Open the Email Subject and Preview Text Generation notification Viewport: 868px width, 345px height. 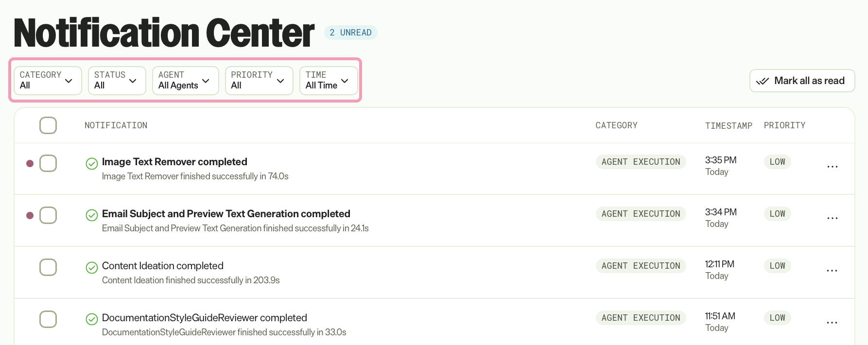click(226, 214)
